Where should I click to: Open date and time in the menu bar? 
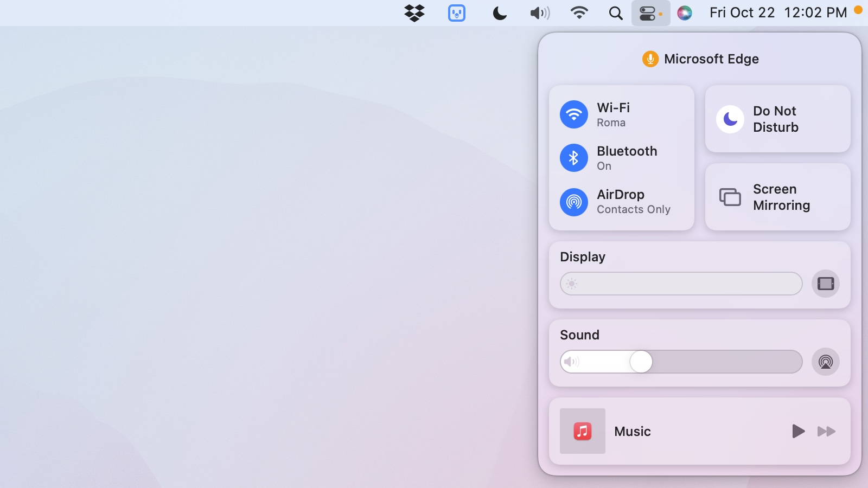[x=778, y=13]
